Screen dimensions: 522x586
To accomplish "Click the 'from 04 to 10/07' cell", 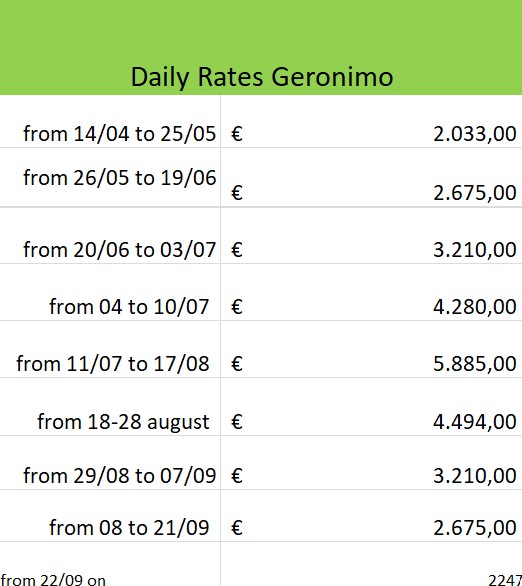I will coord(110,292).
